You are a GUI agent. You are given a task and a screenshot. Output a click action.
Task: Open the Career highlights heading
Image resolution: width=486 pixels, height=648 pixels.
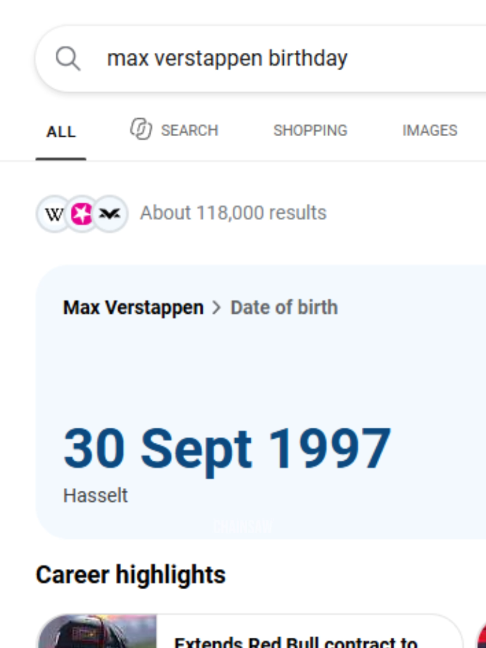tap(131, 574)
